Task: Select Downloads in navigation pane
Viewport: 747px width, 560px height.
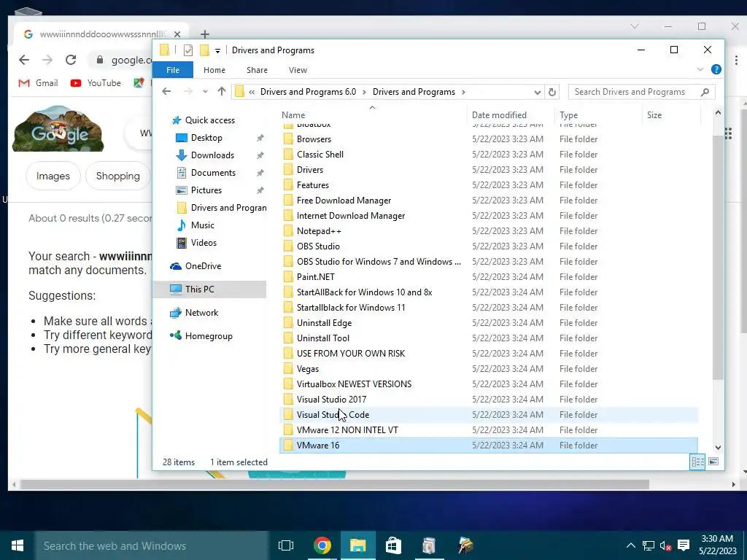Action: click(x=212, y=155)
